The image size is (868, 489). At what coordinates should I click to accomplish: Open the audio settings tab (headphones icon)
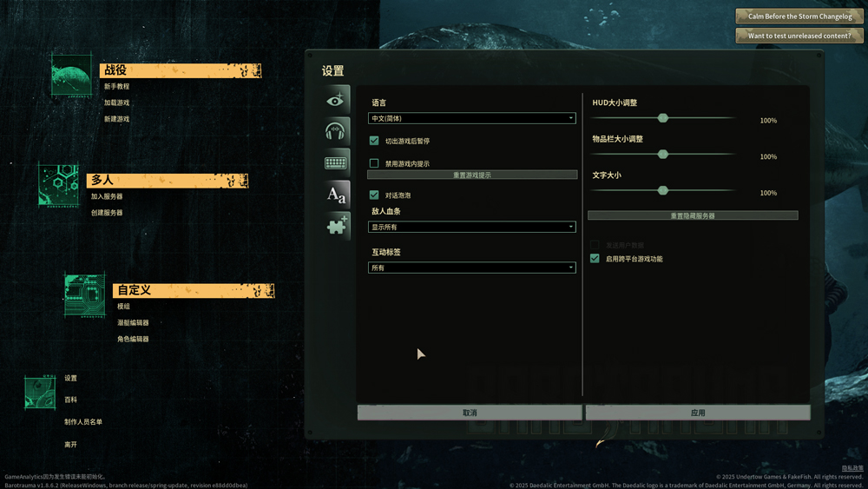tap(337, 132)
